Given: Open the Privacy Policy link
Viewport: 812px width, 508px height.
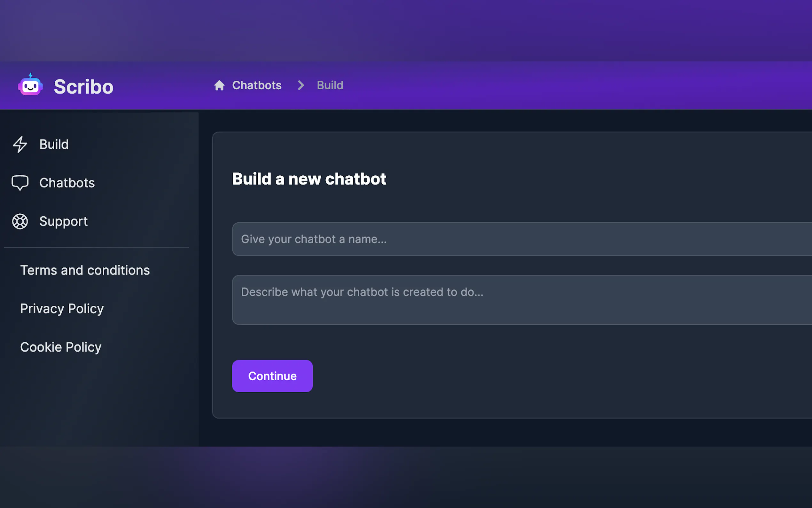Looking at the screenshot, I should [x=62, y=309].
